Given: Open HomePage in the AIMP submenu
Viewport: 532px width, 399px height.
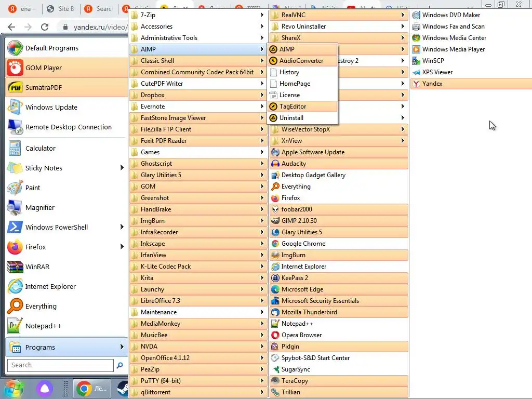Looking at the screenshot, I should 303,84.
